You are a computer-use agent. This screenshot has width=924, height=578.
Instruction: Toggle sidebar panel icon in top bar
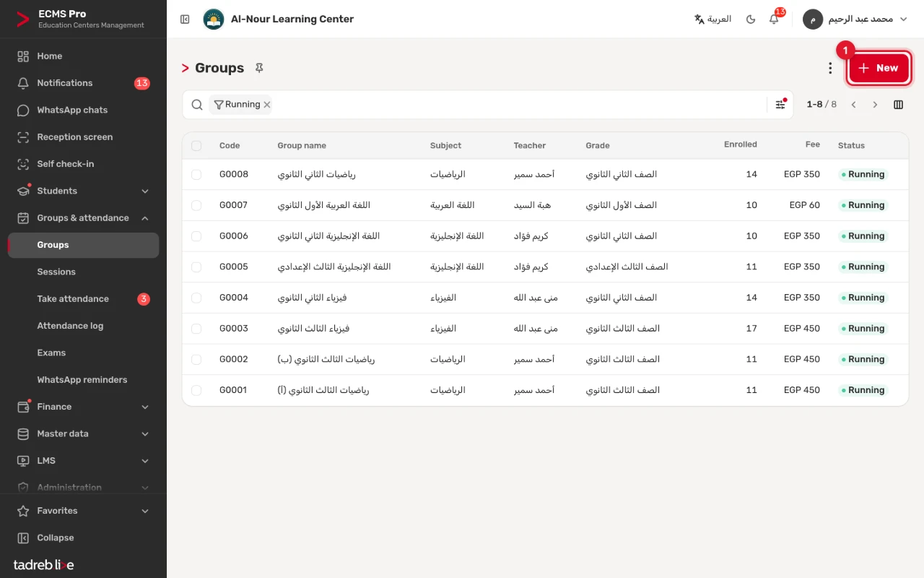tap(185, 20)
